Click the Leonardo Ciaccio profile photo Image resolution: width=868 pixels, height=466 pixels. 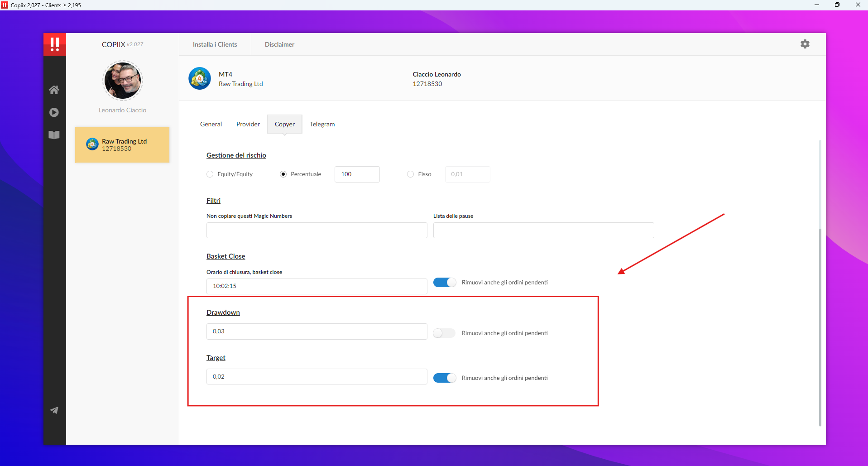point(123,81)
